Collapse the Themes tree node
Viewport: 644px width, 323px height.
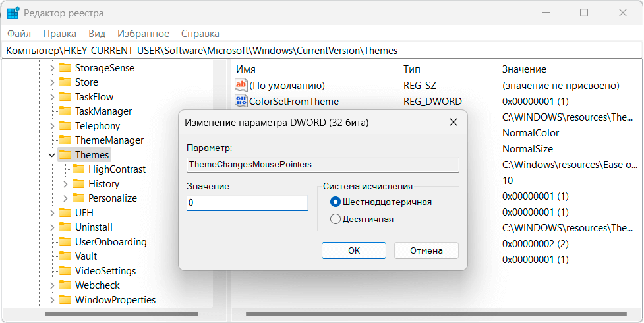pos(52,155)
